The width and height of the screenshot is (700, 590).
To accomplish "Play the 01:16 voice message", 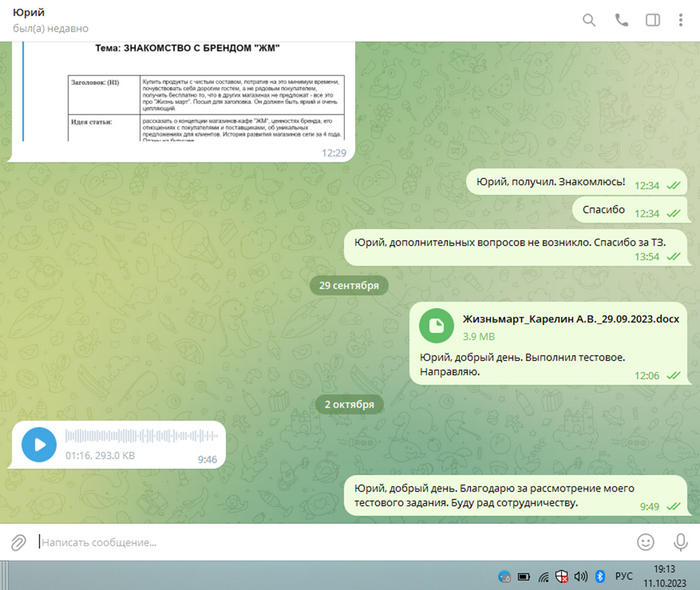I will coord(39,445).
